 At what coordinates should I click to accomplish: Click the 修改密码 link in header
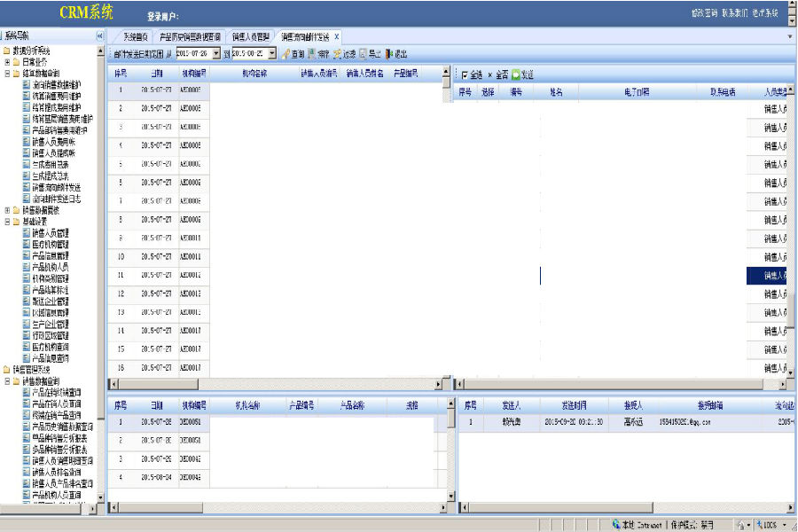click(x=703, y=13)
